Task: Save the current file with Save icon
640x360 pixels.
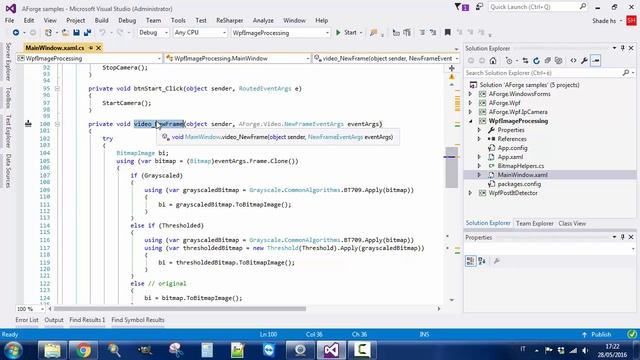Action: [x=76, y=33]
